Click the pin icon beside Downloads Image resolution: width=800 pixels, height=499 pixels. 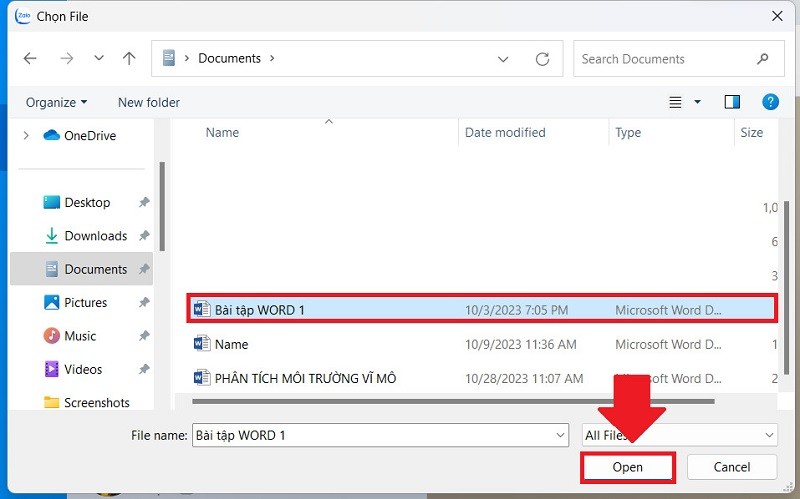[144, 236]
